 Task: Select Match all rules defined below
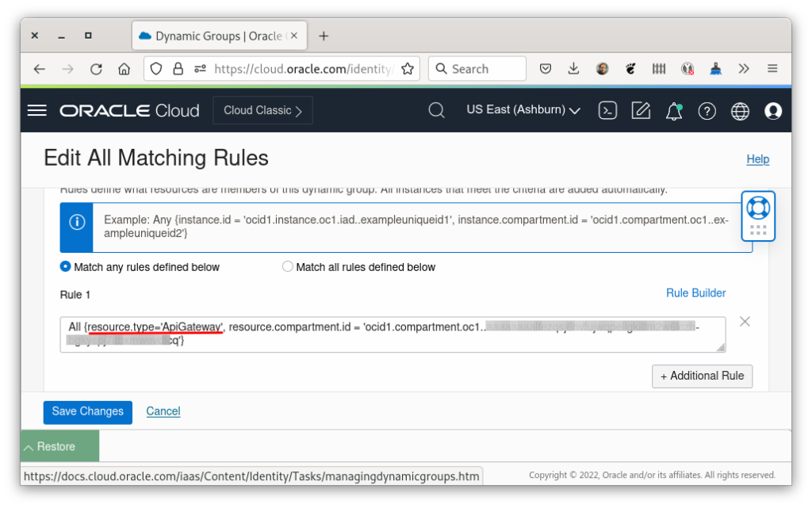point(288,266)
